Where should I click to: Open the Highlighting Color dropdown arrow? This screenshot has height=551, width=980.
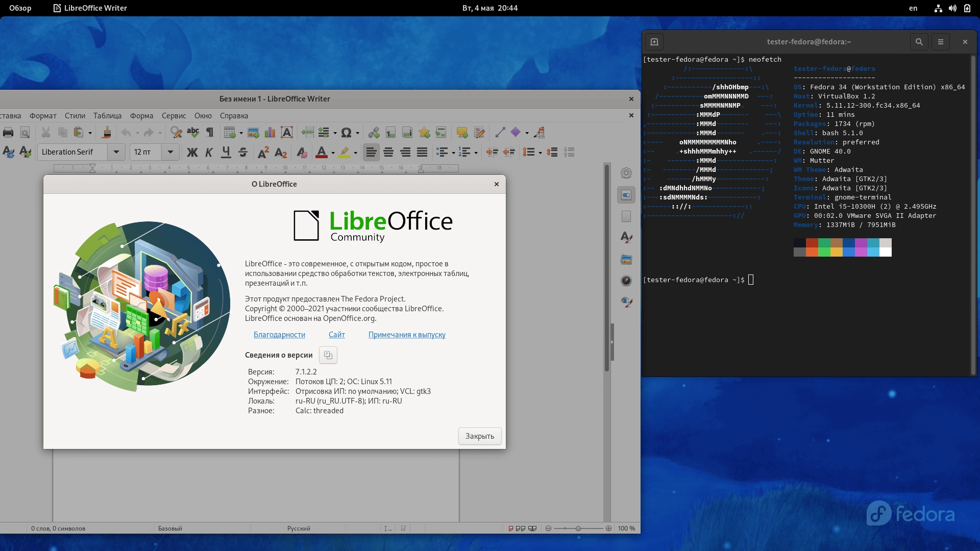point(356,153)
